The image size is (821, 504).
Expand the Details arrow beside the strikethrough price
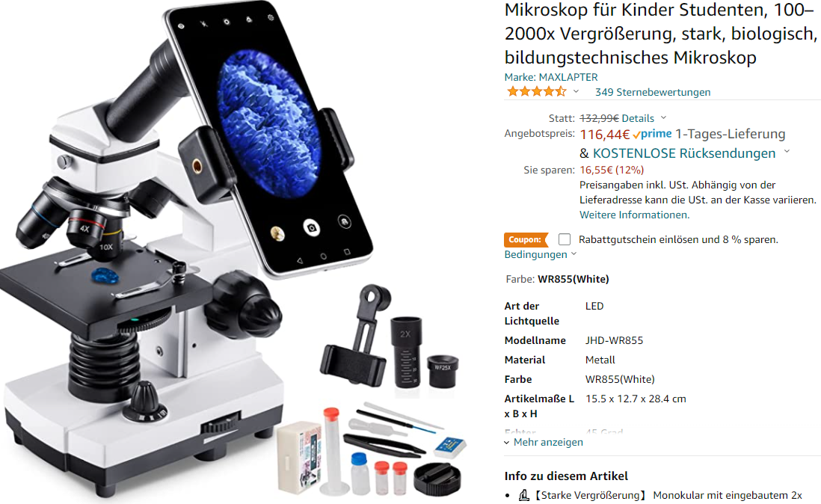663,117
